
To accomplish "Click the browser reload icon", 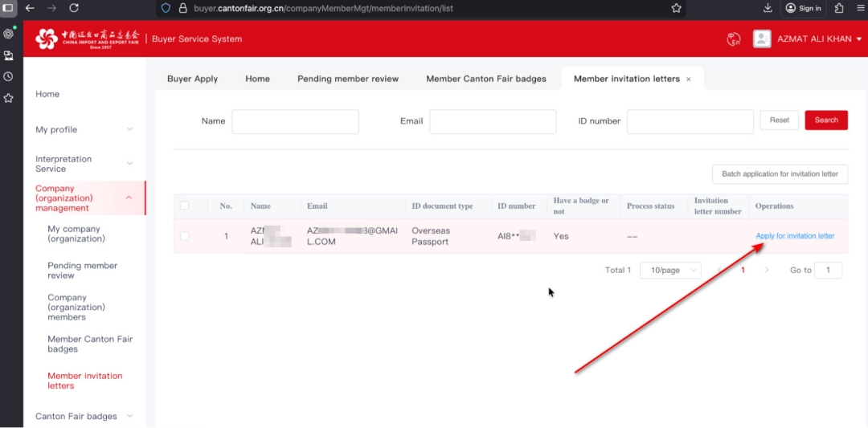I will coord(74,8).
